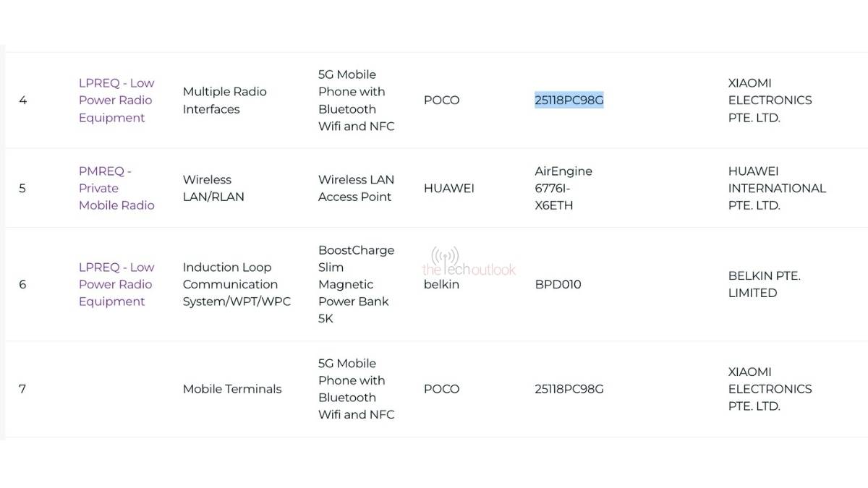Select the Multiple Radio Interfaces cell

tap(224, 100)
